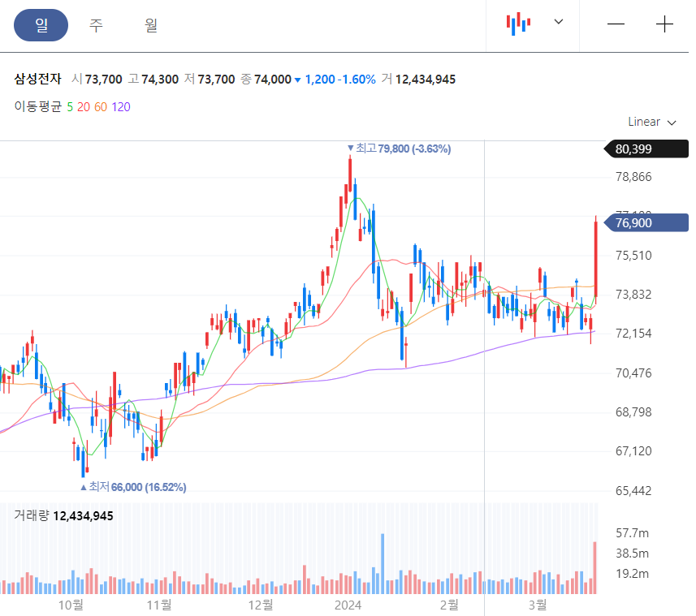The height and width of the screenshot is (616, 696).
Task: Click the 73,832 price axis label
Action: [x=633, y=295]
